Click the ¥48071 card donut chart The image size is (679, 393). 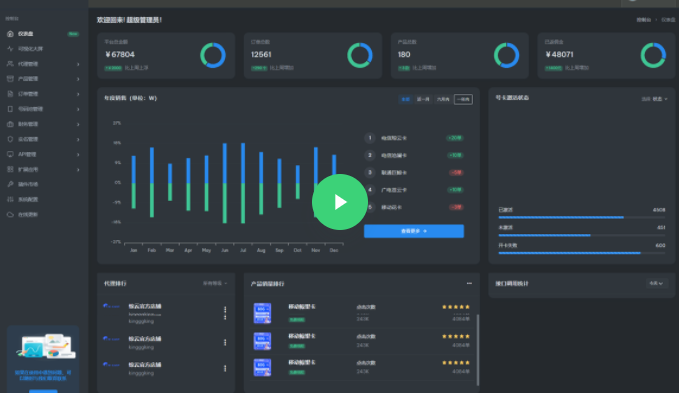click(x=653, y=55)
